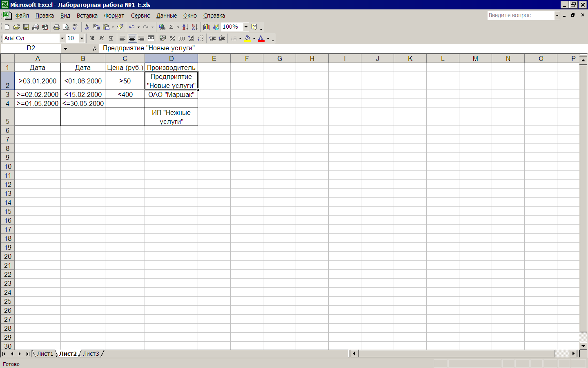Align cell text right

tap(141, 38)
